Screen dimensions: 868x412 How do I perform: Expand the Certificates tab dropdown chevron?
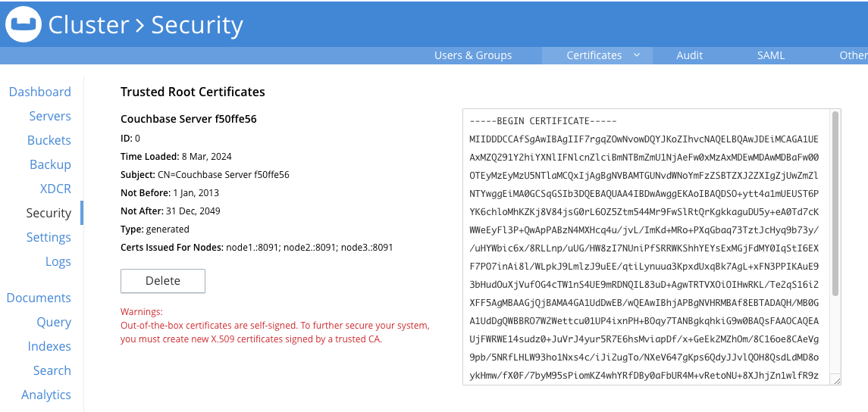637,55
